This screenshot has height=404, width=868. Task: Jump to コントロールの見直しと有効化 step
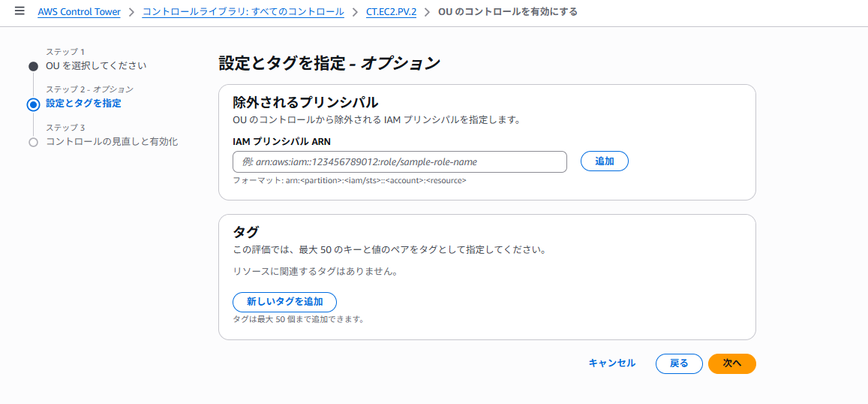(112, 141)
